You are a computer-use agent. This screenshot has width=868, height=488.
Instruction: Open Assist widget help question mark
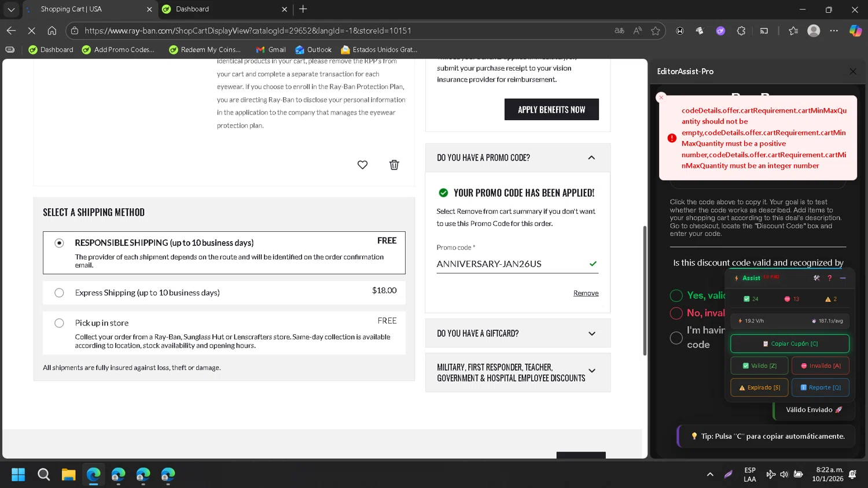pos(829,278)
